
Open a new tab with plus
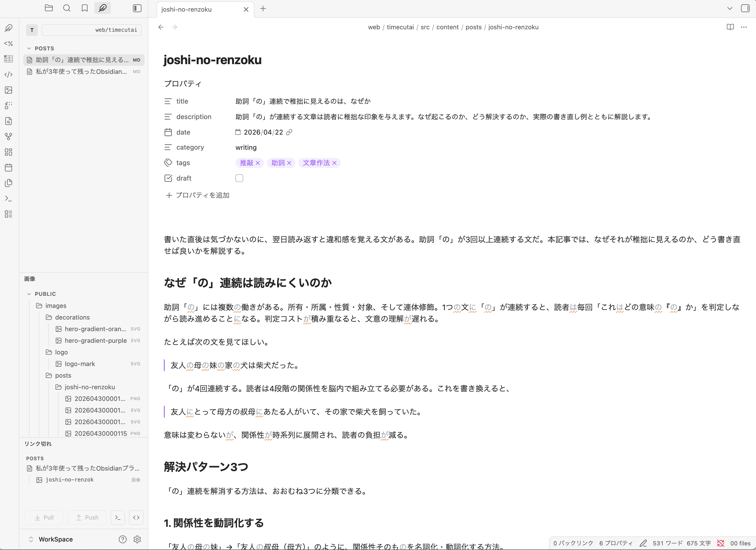coord(263,9)
